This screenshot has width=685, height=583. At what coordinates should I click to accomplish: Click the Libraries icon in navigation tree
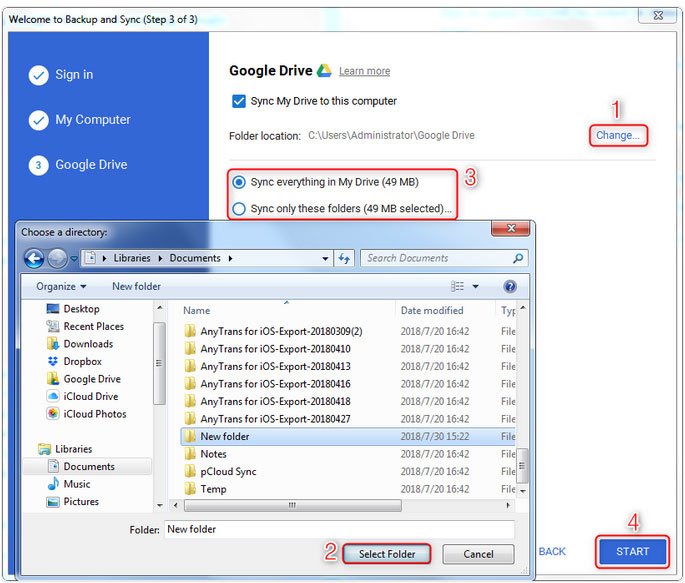point(44,449)
